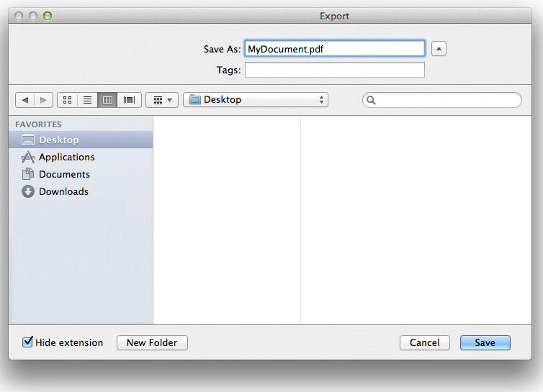The width and height of the screenshot is (543, 392).
Task: Click the green zoom window button
Action: (x=48, y=16)
